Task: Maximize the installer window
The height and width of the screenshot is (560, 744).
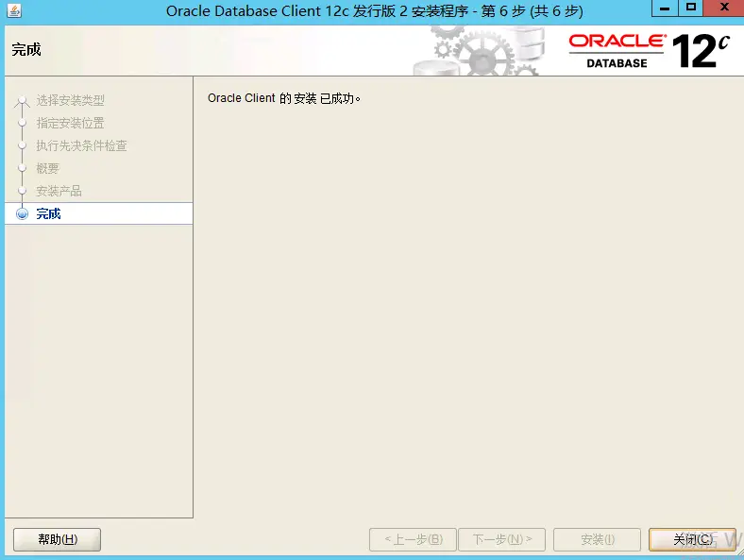Action: click(x=690, y=8)
